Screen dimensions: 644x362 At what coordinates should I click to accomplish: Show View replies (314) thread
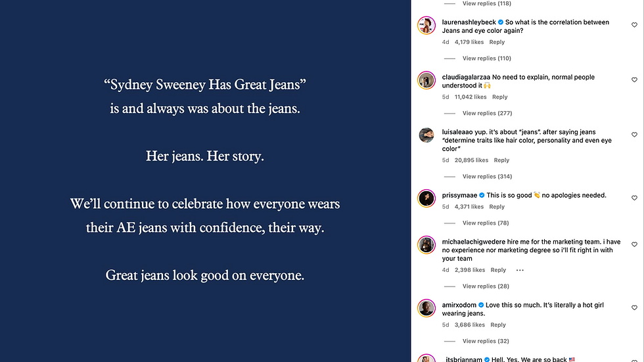pos(487,177)
